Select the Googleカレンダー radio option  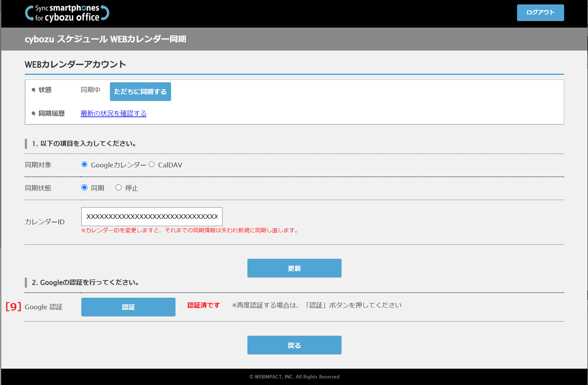click(84, 165)
